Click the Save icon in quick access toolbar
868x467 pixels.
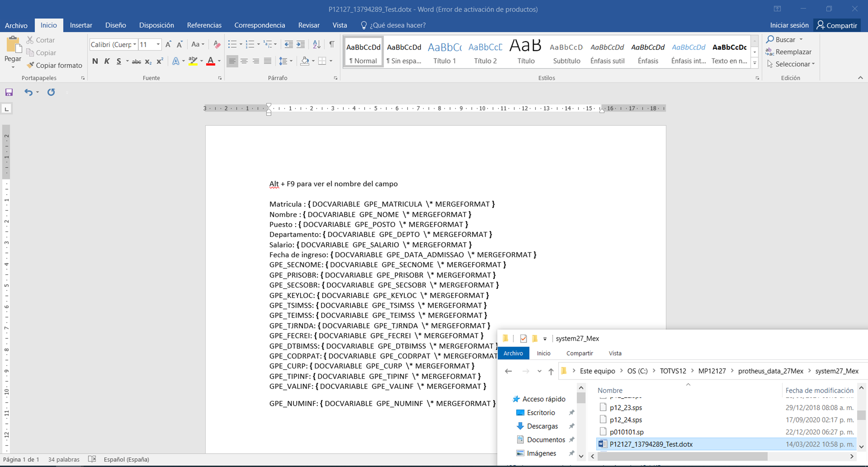pos(9,92)
